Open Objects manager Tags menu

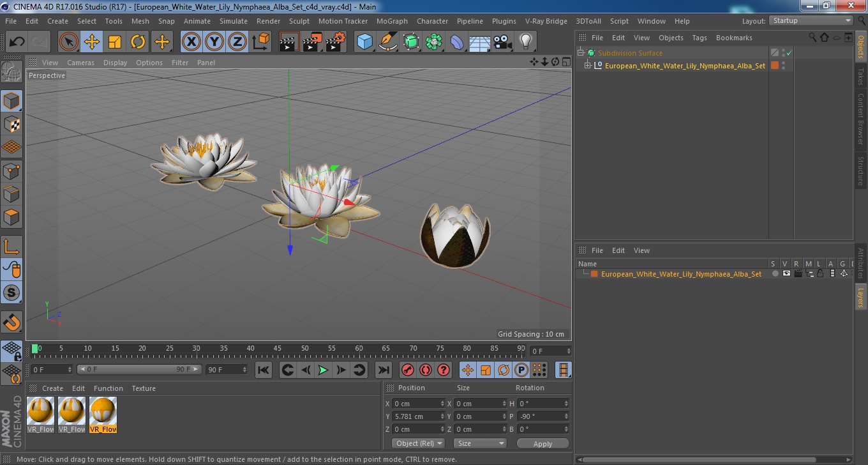click(700, 38)
